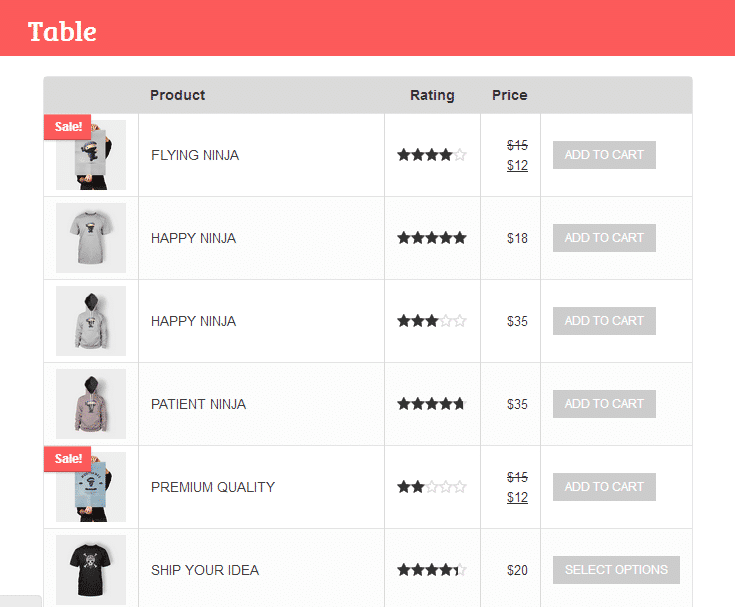Click the Patient Ninja hoodie thumbnail

click(91, 404)
